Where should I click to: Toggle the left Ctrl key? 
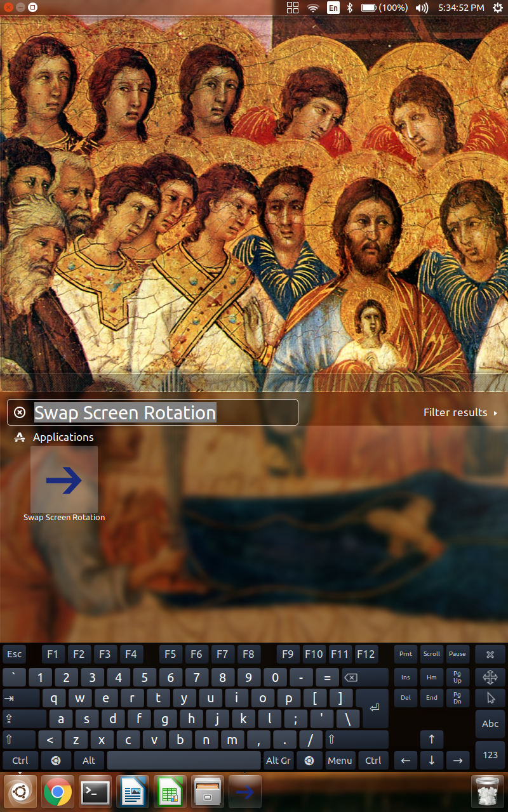[x=20, y=761]
